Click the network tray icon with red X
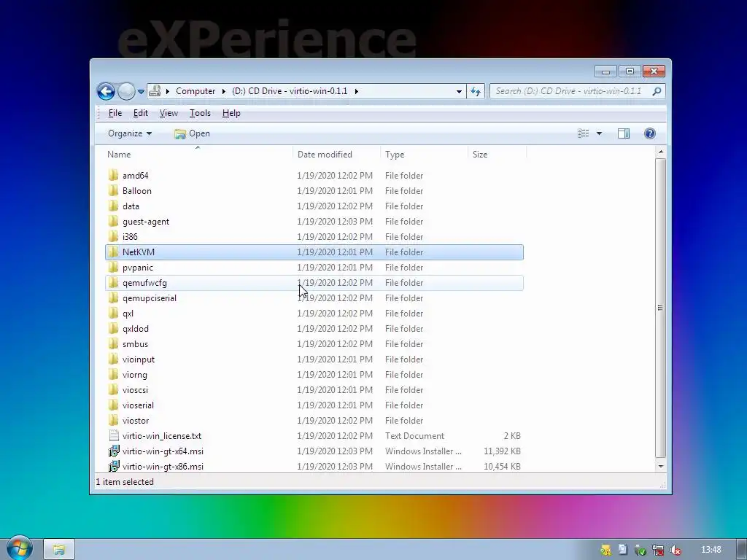 click(x=658, y=550)
